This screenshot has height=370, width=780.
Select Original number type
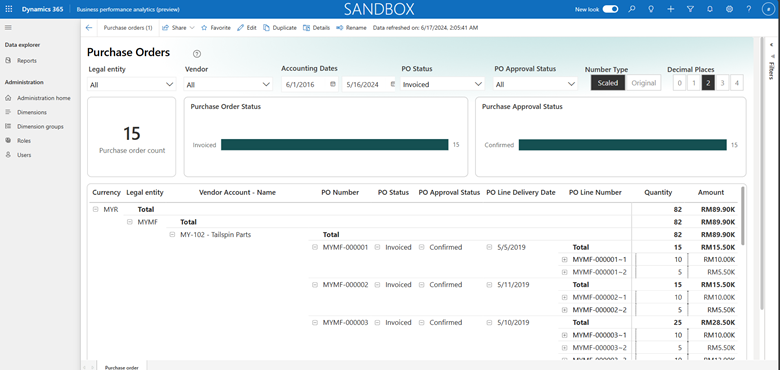click(x=644, y=83)
